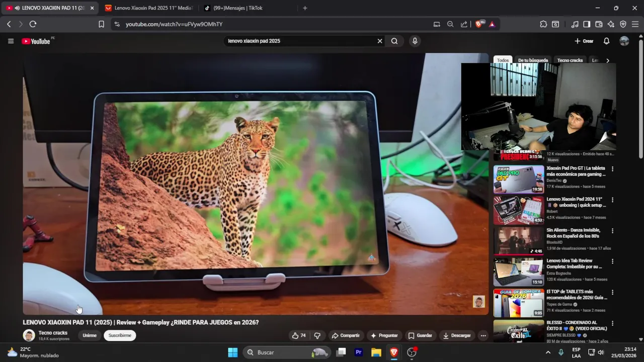Switch to Lenovo Xiaoxin Pad 2025 11" tab
Image resolution: width=644 pixels, height=362 pixels.
click(x=149, y=8)
